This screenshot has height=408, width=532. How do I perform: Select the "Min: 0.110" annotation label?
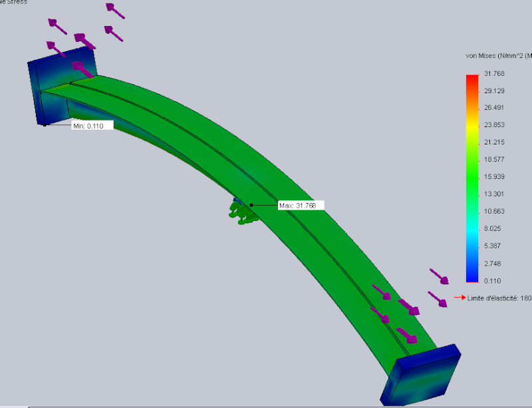click(x=92, y=126)
